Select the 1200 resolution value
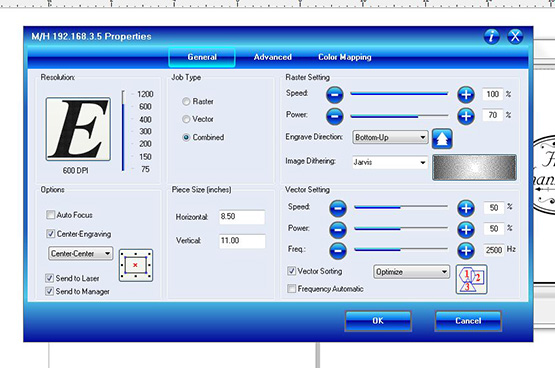Viewport: 555px width, 368px height. 145,94
